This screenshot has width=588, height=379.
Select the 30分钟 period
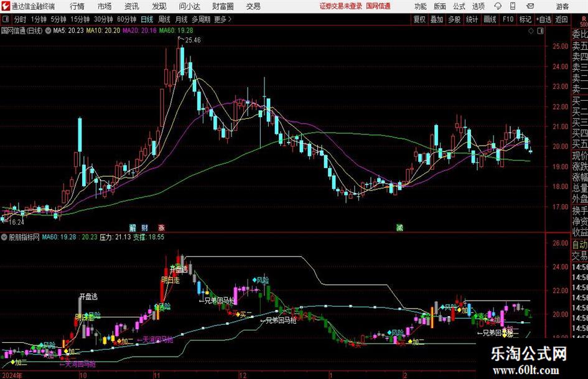click(103, 19)
